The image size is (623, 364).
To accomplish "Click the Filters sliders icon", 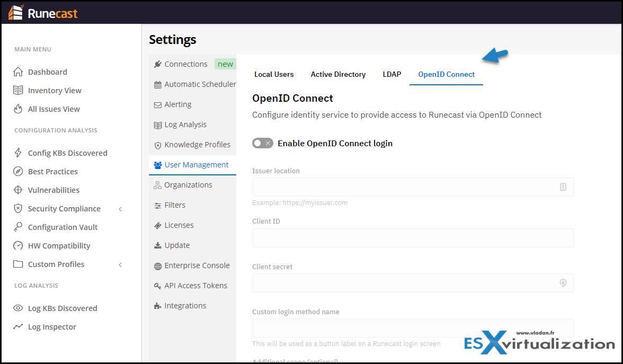I will pos(158,206).
